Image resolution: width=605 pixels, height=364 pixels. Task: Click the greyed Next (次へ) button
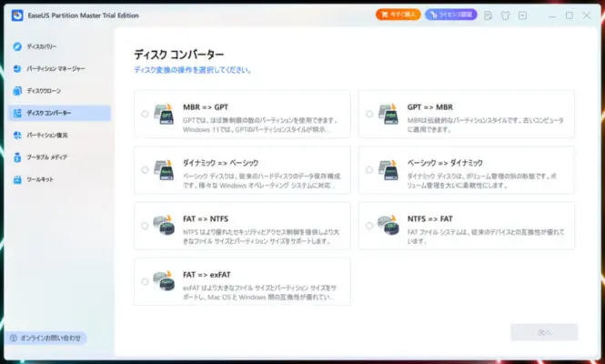coord(544,332)
